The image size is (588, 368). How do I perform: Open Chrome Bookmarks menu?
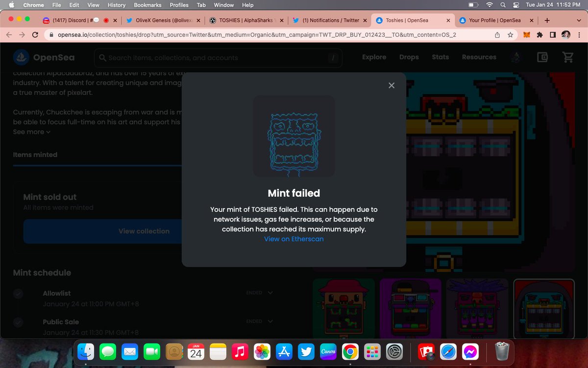(148, 5)
